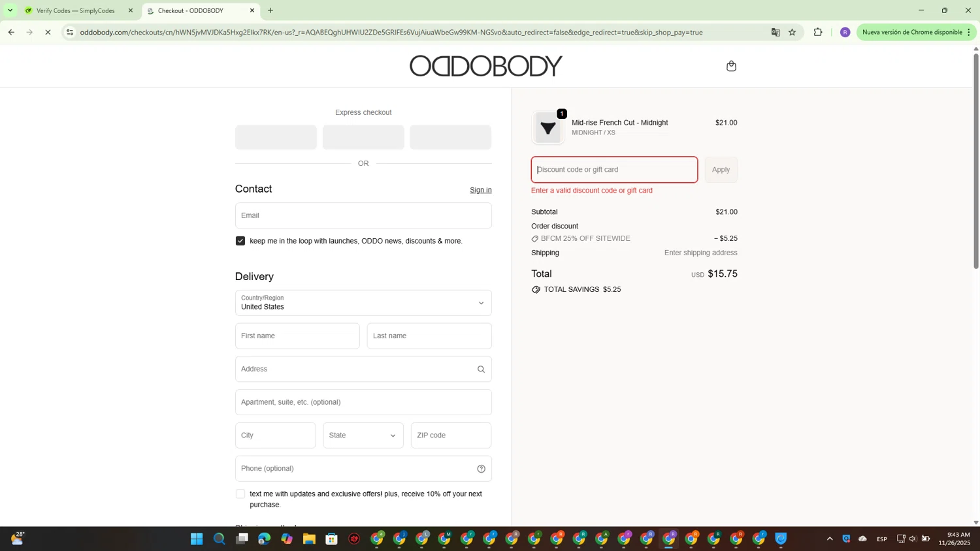The image size is (980, 551).
Task: Open the State dropdown
Action: (363, 435)
